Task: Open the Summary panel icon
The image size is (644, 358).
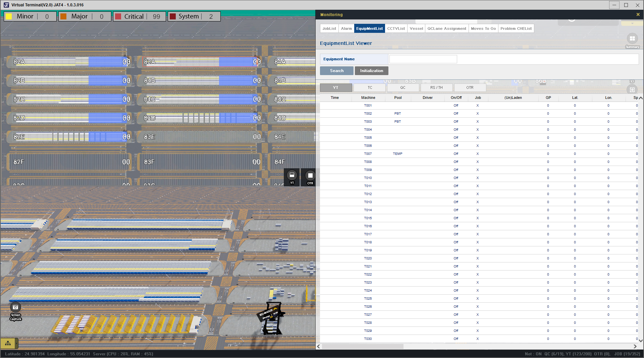Action: [x=632, y=39]
